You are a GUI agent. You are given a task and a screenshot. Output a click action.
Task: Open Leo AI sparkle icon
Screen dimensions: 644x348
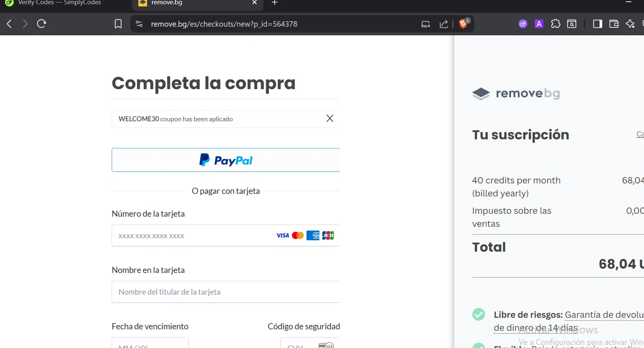point(630,24)
